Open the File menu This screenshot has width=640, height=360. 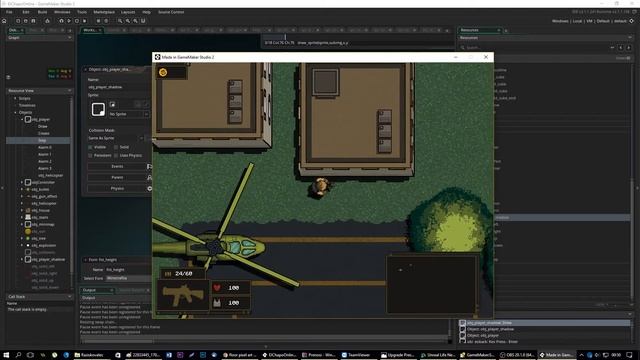point(9,12)
